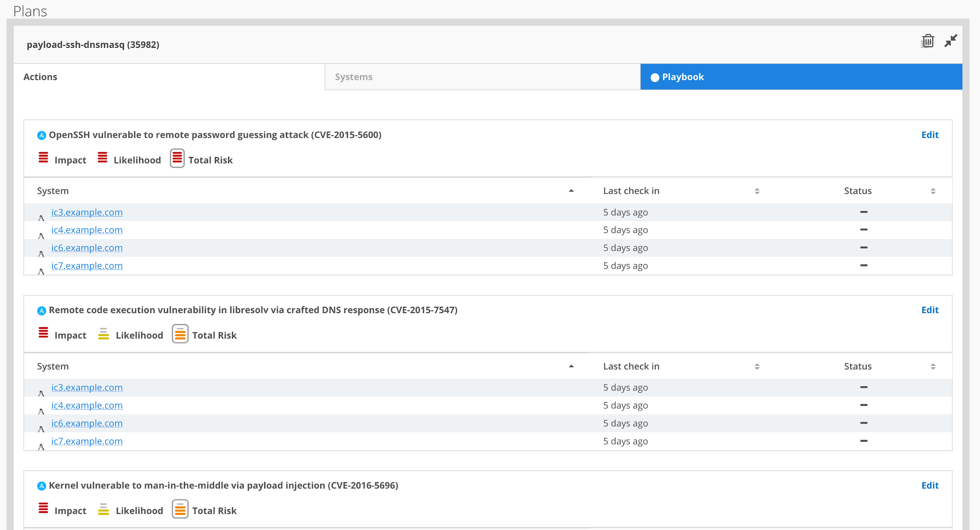Open ic3.example.com in OpenSSH table
Viewport: 980px width, 530px height.
click(87, 212)
